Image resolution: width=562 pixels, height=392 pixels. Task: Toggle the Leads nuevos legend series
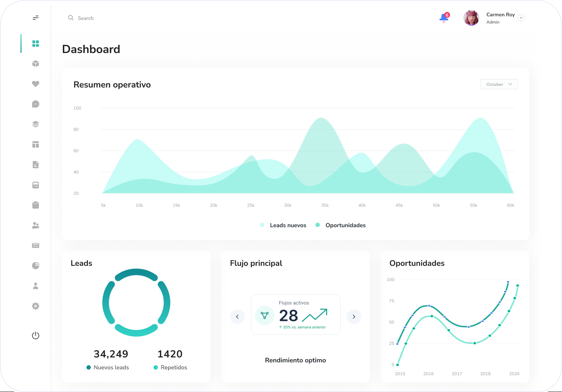click(x=283, y=225)
